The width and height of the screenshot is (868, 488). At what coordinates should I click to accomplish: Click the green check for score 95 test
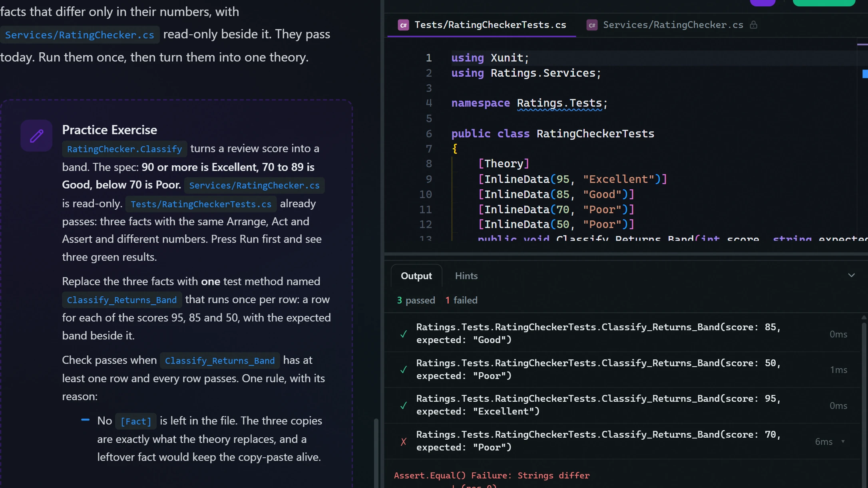(x=404, y=405)
